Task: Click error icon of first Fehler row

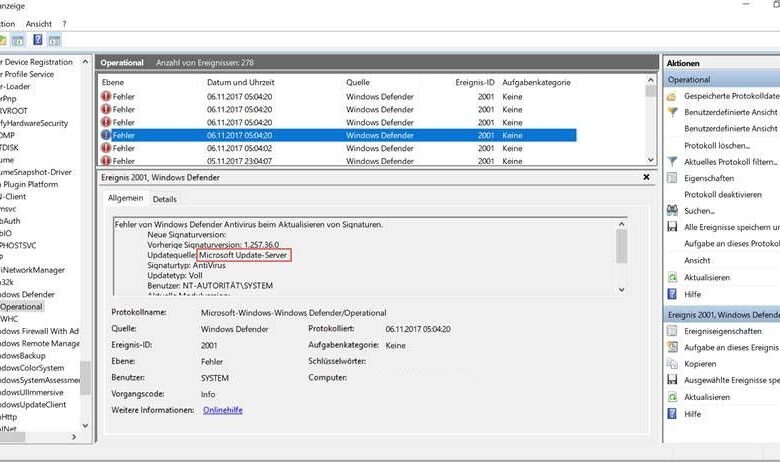Action: (x=106, y=96)
